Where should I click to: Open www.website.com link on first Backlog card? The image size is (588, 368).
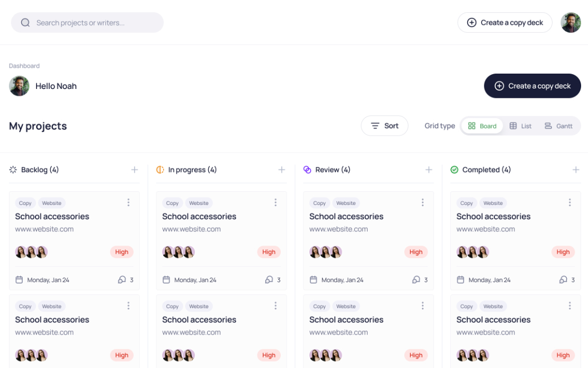click(44, 229)
